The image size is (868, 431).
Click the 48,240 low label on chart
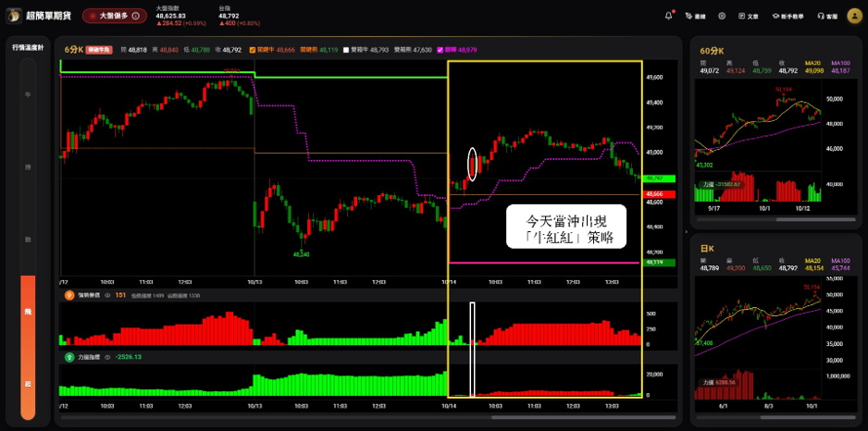click(x=301, y=254)
